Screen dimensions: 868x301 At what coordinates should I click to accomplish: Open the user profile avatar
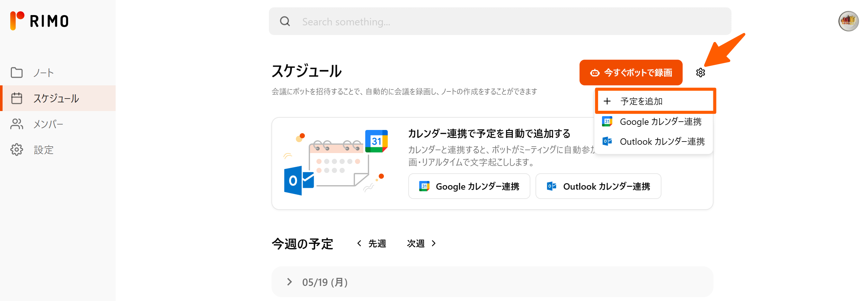(x=848, y=21)
